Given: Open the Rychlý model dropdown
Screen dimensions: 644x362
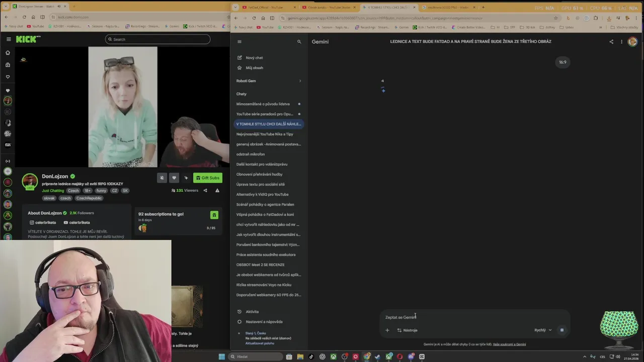Looking at the screenshot, I should coord(543,330).
